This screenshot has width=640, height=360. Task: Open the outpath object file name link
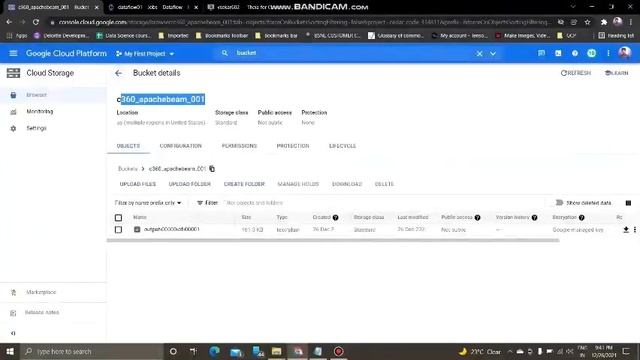172,229
